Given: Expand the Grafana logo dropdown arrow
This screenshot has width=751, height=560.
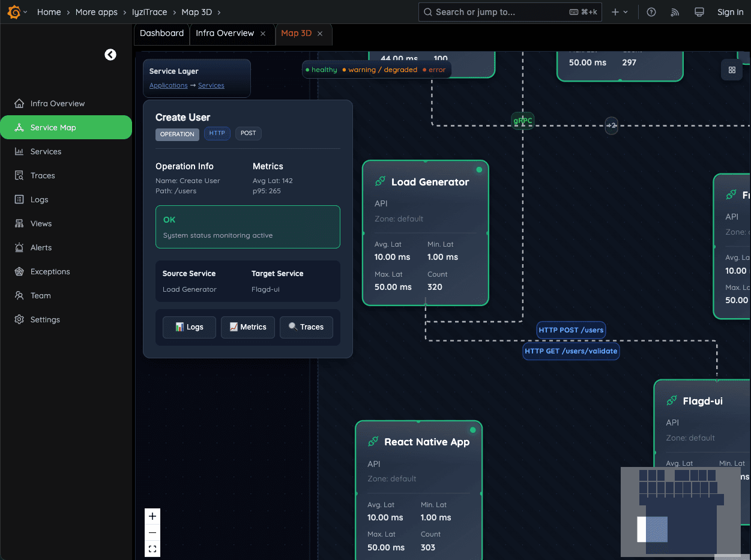Looking at the screenshot, I should click(x=25, y=12).
